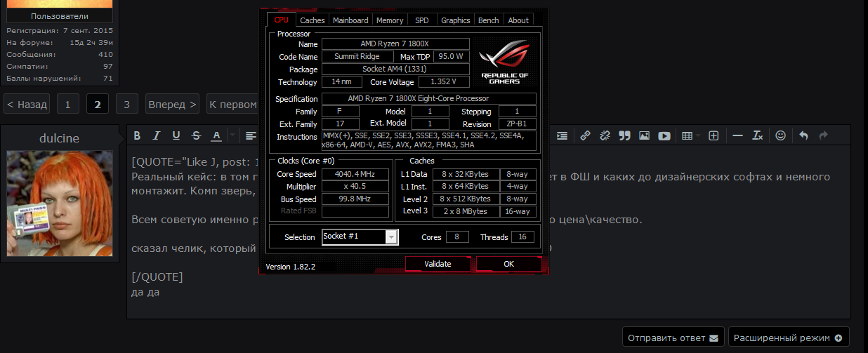Click the Bus Speed value 99.8 MHz
Image resolution: width=868 pixels, height=353 pixels.
(355, 199)
